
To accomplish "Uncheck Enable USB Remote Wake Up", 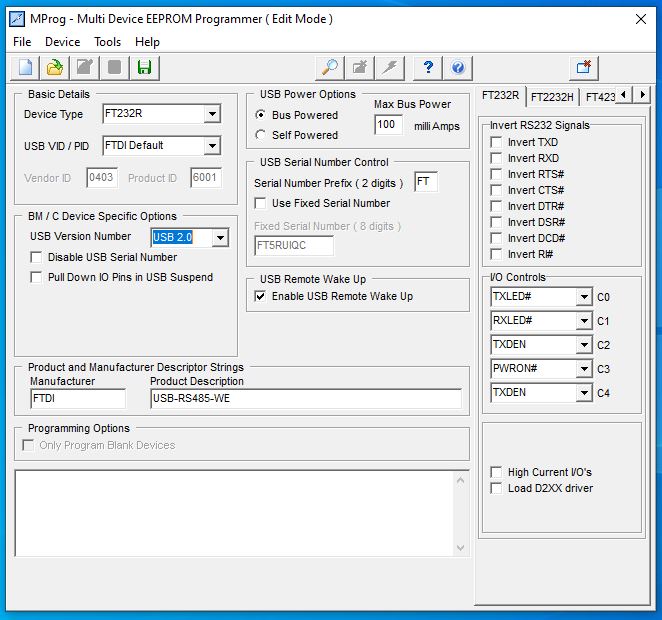I will click(261, 296).
